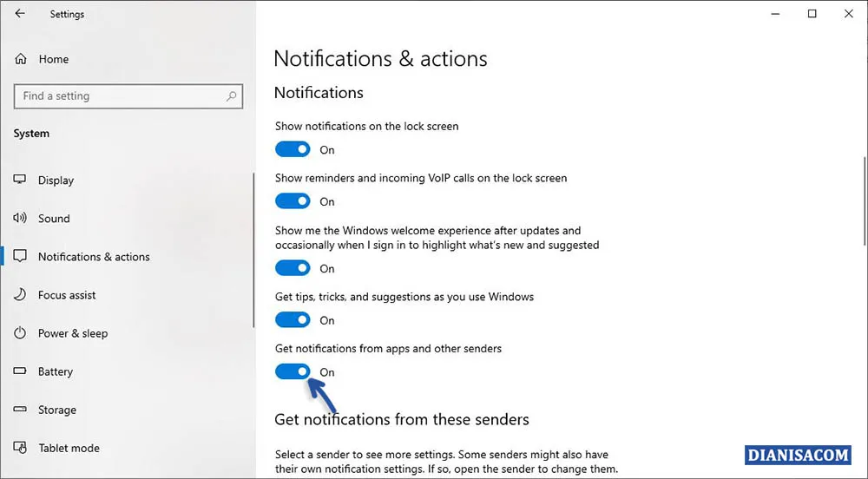868x479 pixels.
Task: Click the back arrow in Settings
Action: pos(20,13)
